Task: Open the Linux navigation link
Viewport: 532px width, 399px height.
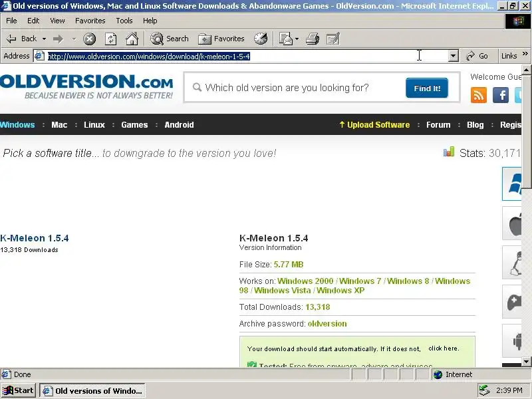Action: [94, 125]
